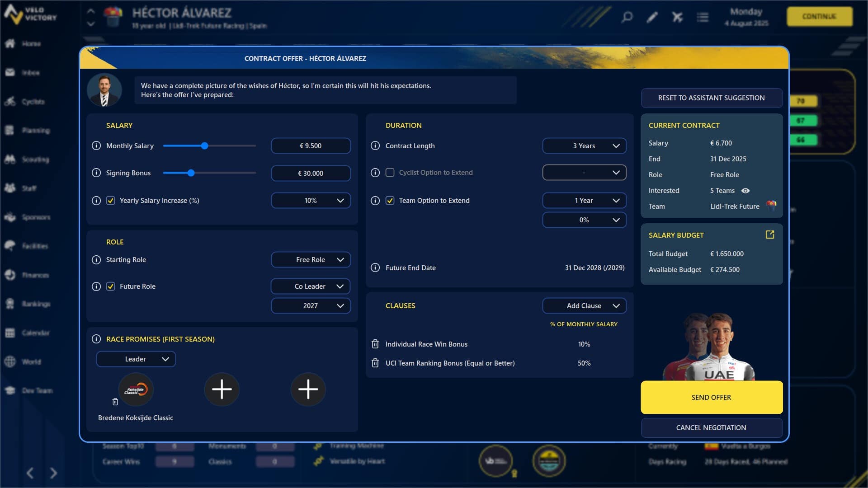Expand the Add Clause dropdown
The width and height of the screenshot is (868, 488).
tap(584, 306)
